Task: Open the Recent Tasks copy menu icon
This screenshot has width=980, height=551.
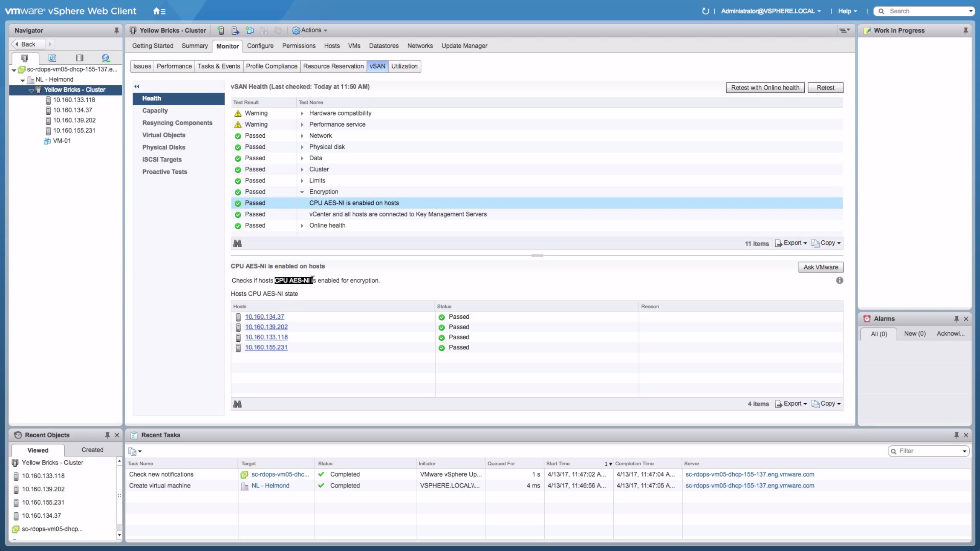Action: 135,452
